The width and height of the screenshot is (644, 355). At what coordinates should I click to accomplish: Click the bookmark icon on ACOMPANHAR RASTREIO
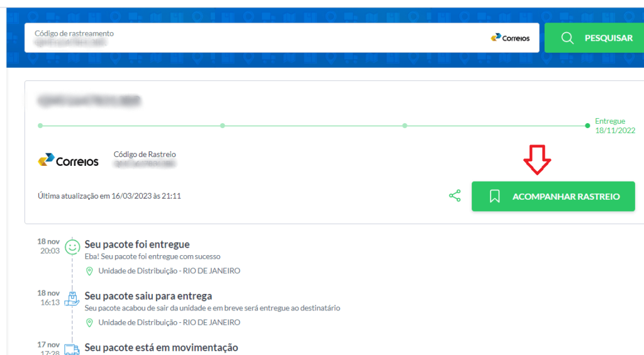[494, 196]
